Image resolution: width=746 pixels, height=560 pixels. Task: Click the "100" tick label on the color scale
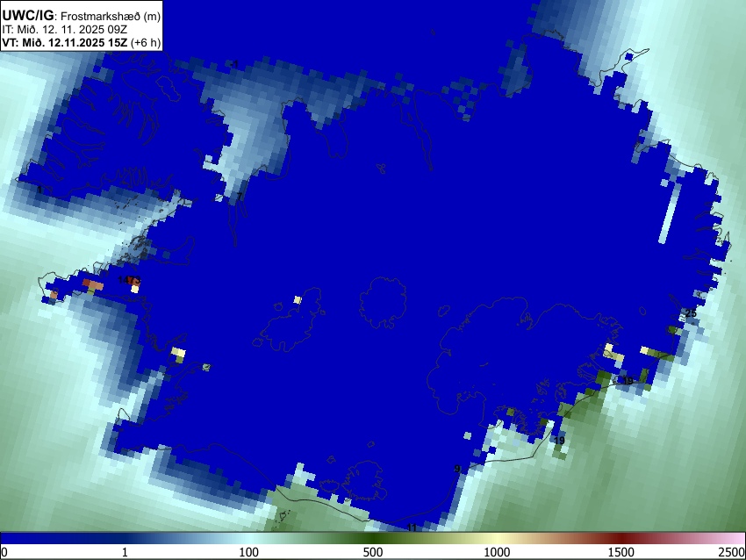coord(249,552)
